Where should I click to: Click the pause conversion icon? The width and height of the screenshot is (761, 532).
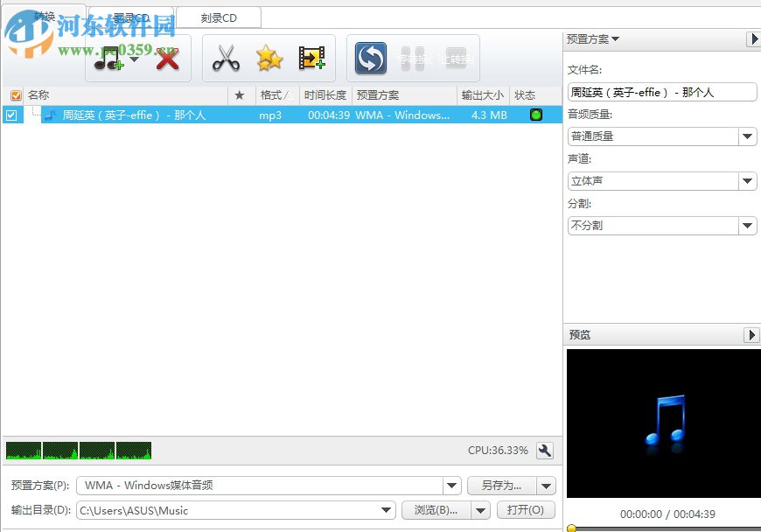pyautogui.click(x=412, y=59)
